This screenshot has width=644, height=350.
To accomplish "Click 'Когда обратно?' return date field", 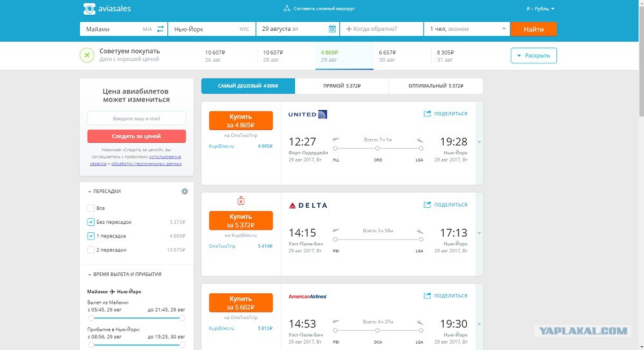I will point(381,29).
